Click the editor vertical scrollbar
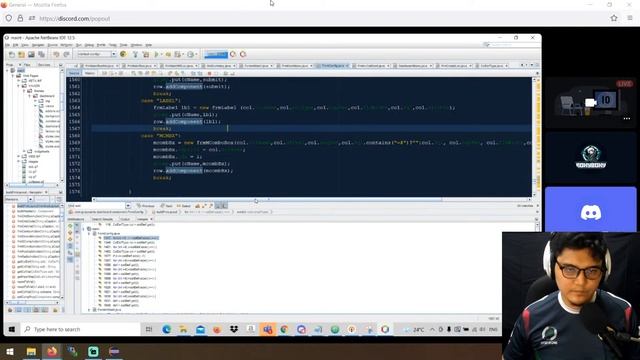 pyautogui.click(x=534, y=137)
